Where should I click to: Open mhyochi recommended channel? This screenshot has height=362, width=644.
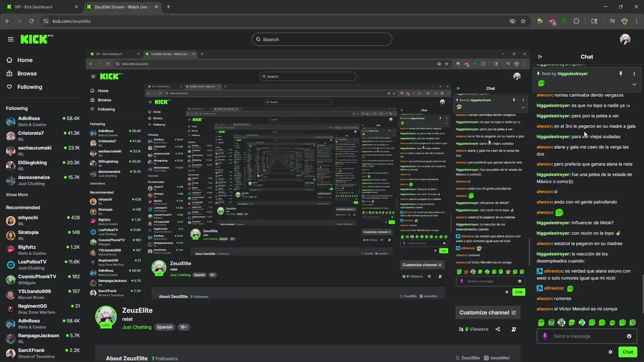click(42, 220)
